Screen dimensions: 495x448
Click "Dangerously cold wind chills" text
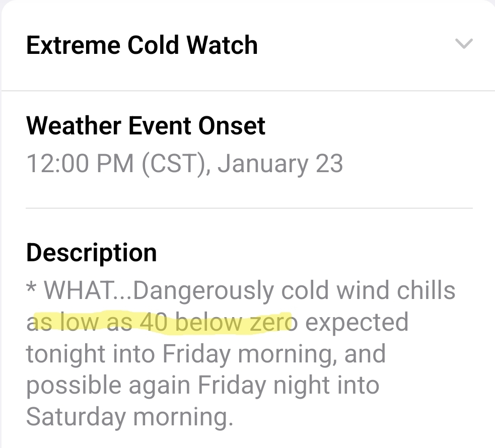pyautogui.click(x=295, y=290)
